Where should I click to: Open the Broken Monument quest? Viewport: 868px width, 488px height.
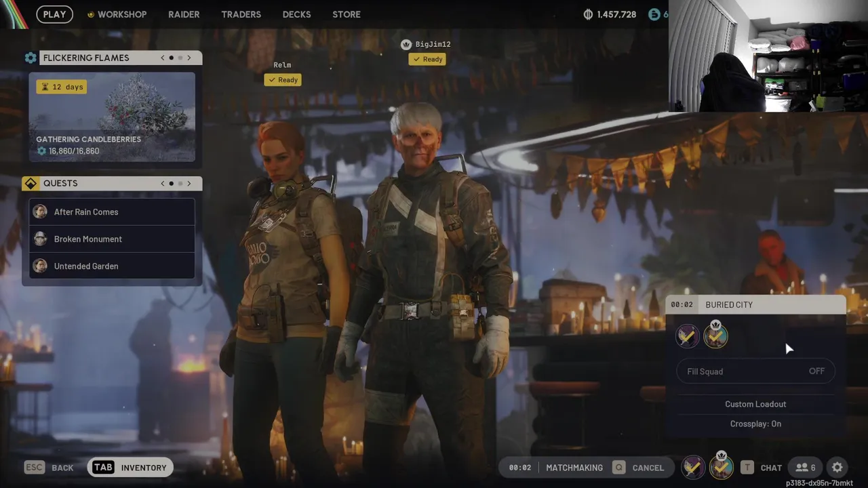tap(112, 239)
